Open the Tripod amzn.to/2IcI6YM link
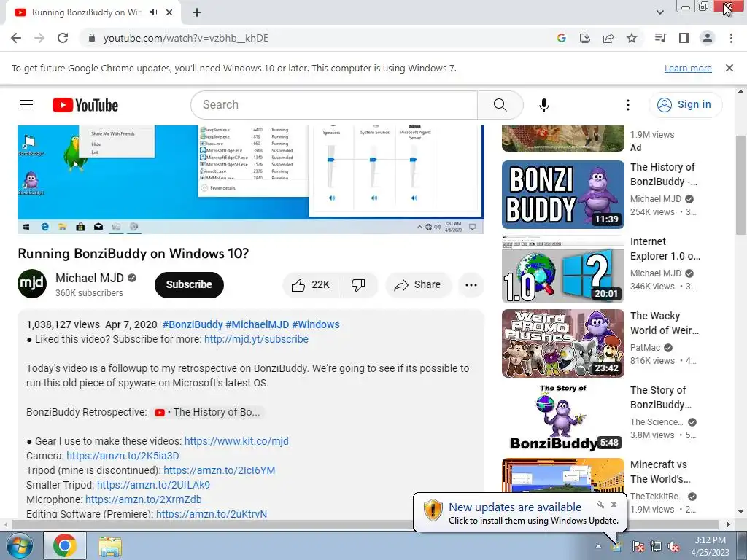This screenshot has width=747, height=560. [x=219, y=470]
